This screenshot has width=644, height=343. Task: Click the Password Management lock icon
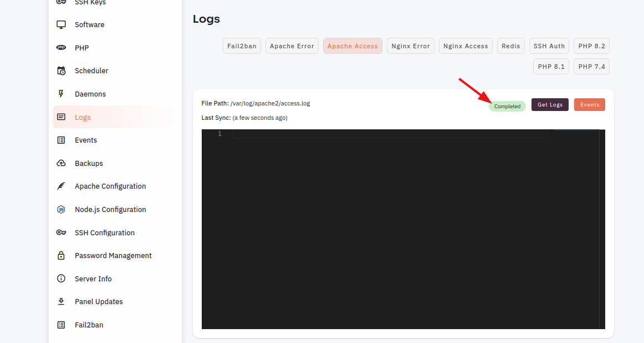coord(61,255)
